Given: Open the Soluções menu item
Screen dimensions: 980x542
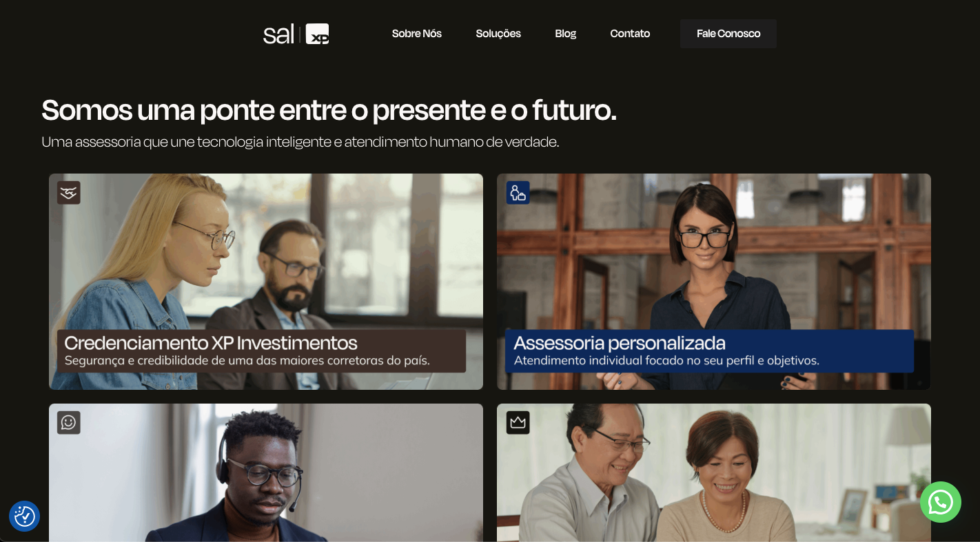Looking at the screenshot, I should (498, 34).
